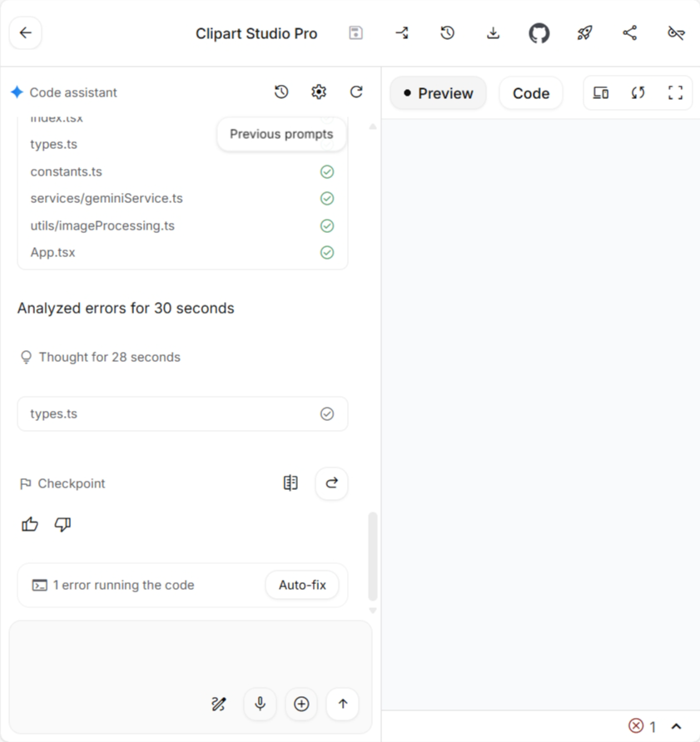Click the back arrow button
700x742 pixels.
(26, 33)
